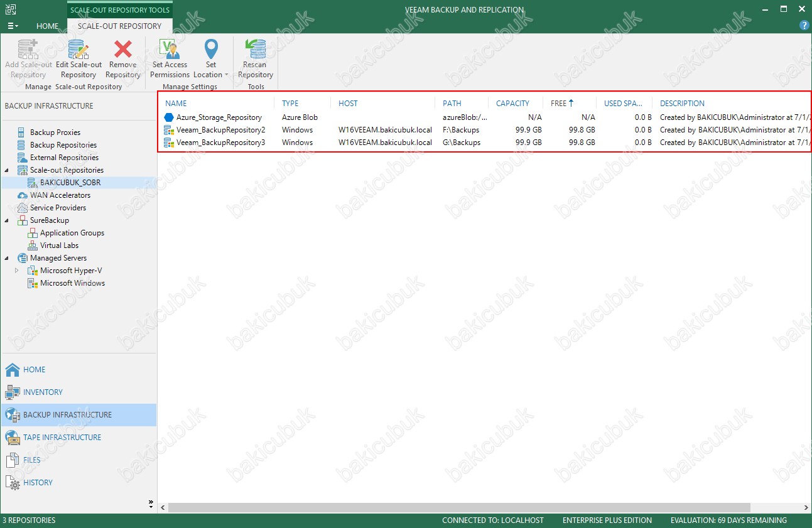812x528 pixels.
Task: Click the Connected to: Localhost status text
Action: (x=493, y=520)
